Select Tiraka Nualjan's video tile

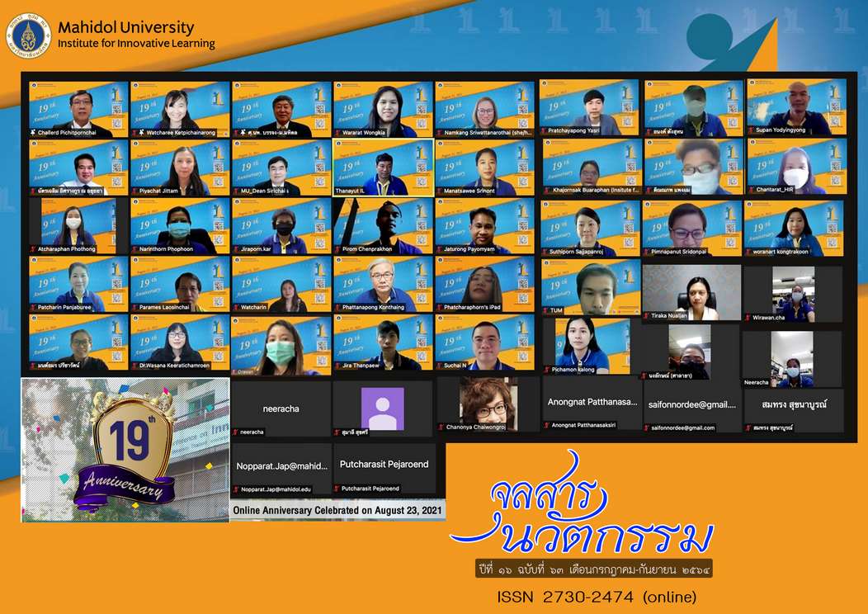(691, 290)
